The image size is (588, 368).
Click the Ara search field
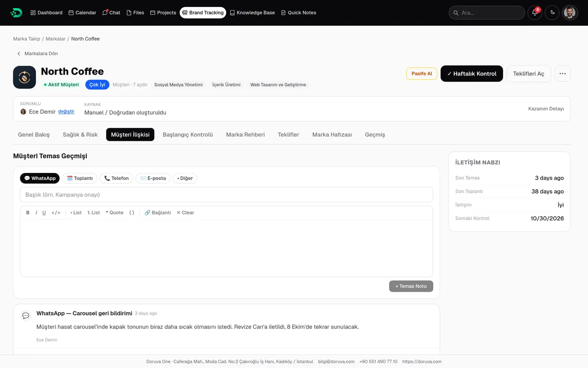coord(487,12)
